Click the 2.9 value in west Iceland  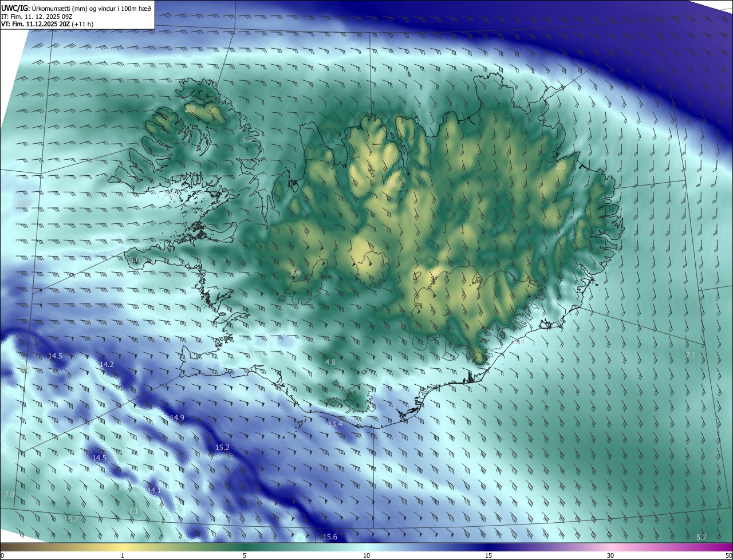tap(295, 273)
